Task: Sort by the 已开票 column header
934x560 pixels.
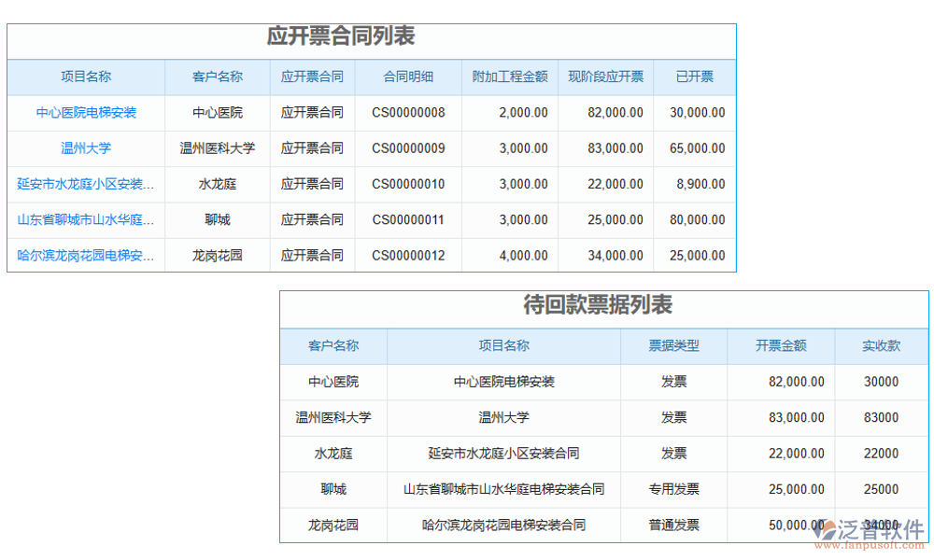Action: tap(694, 77)
